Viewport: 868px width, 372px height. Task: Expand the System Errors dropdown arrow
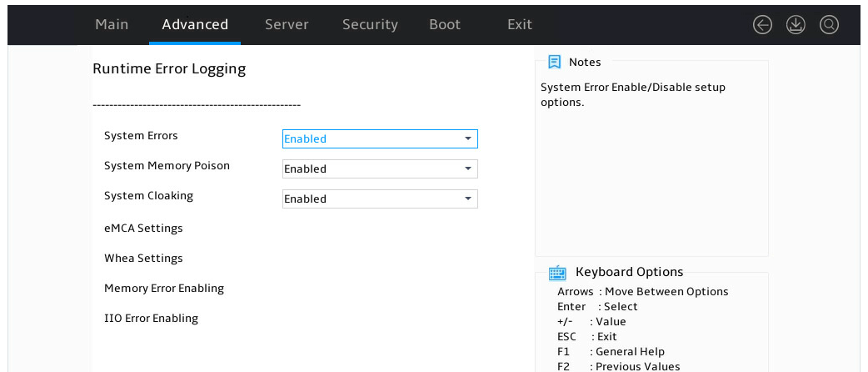468,138
